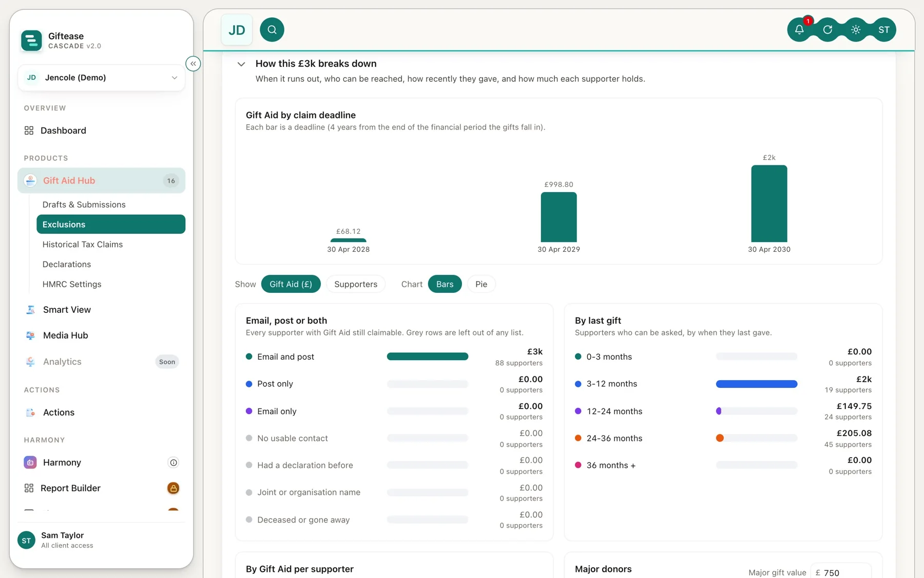Click the Giftease logo icon
The height and width of the screenshot is (578, 924).
pyautogui.click(x=31, y=41)
